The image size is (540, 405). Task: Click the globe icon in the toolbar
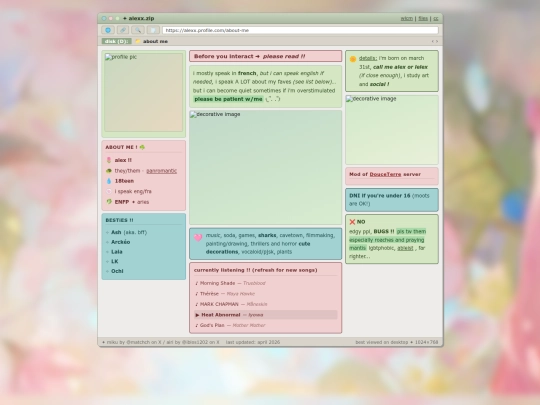pos(108,30)
